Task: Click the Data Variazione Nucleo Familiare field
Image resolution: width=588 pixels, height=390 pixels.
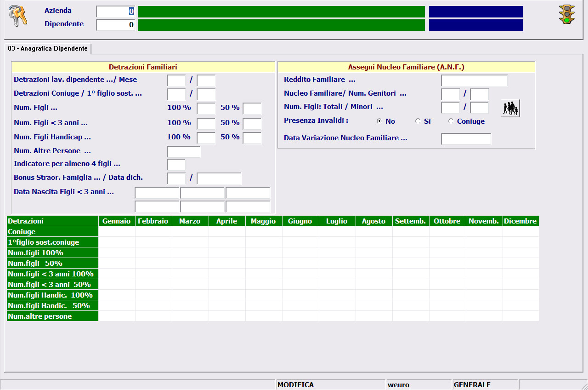Action: (x=466, y=139)
